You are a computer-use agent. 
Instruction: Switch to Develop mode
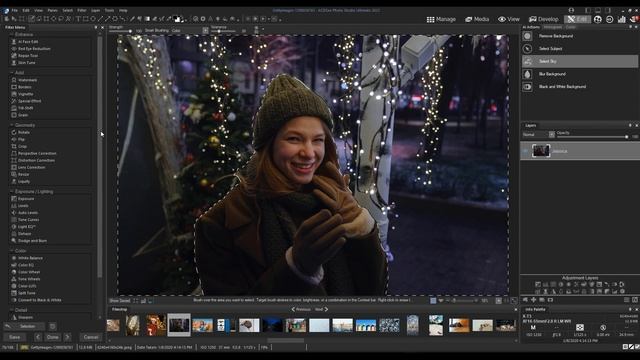(x=543, y=19)
